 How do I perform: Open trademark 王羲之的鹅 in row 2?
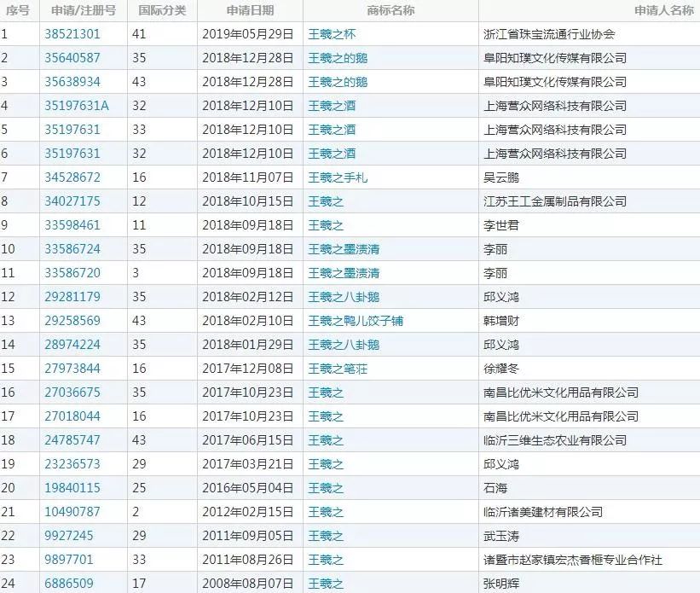tap(338, 58)
